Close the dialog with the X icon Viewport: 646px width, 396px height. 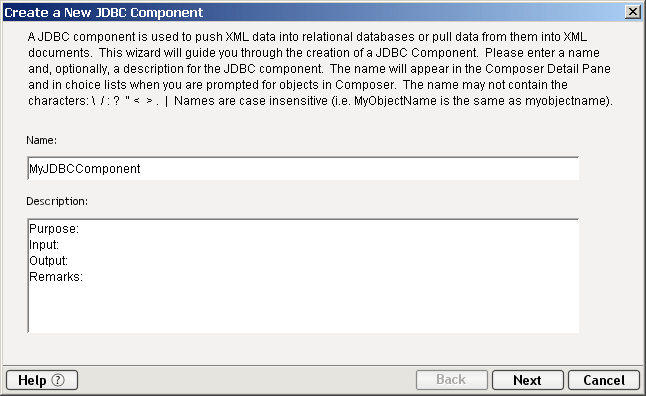[632, 12]
